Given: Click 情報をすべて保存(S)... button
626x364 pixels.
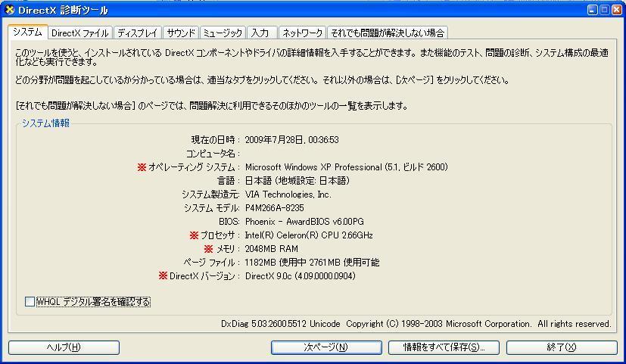Looking at the screenshot, I should pos(444,347).
